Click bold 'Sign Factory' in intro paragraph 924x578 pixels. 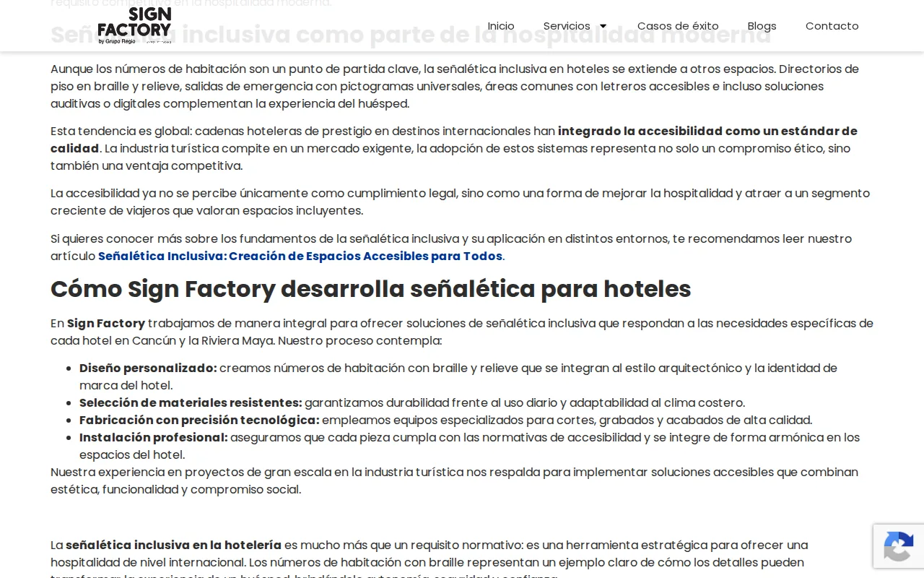tap(106, 323)
